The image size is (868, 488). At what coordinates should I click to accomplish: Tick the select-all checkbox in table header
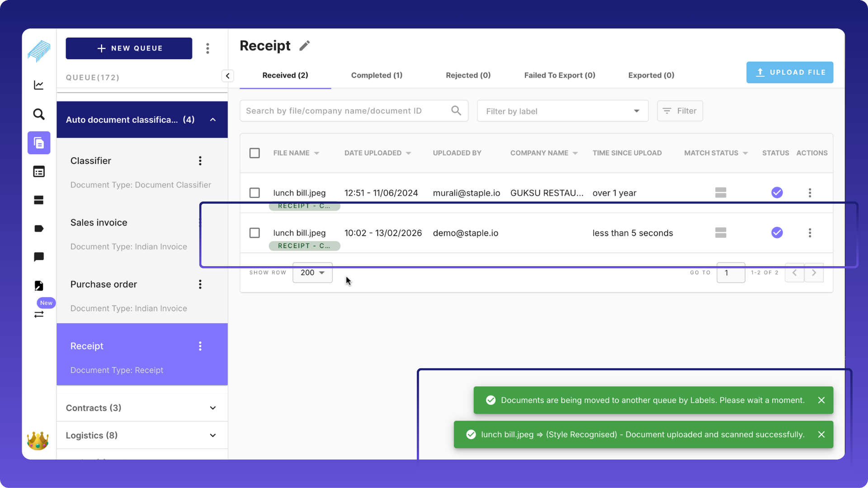pyautogui.click(x=255, y=153)
